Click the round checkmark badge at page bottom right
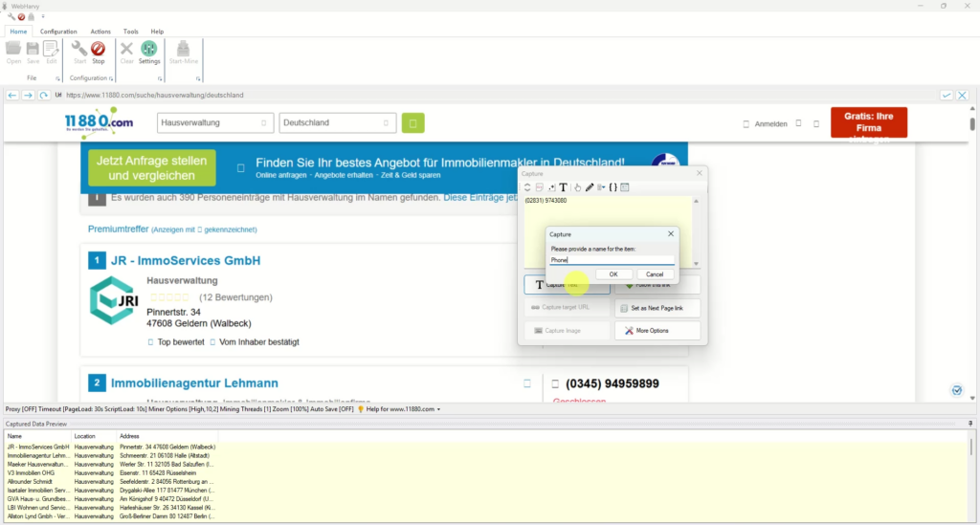980x525 pixels. tap(957, 390)
